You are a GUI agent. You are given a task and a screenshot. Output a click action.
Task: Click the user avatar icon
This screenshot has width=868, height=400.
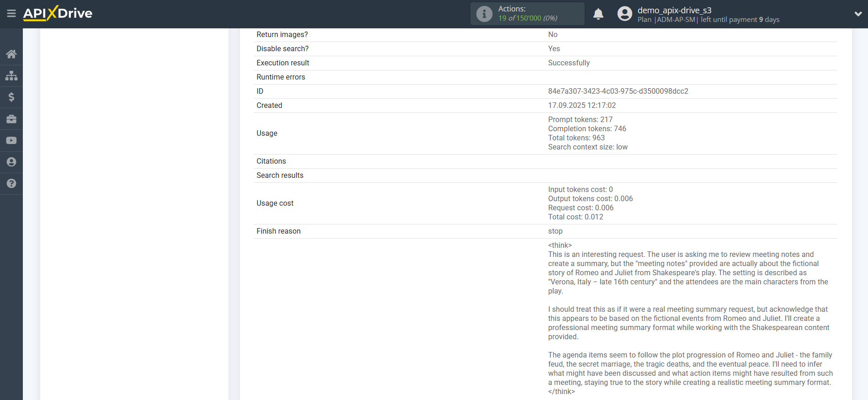tap(624, 14)
